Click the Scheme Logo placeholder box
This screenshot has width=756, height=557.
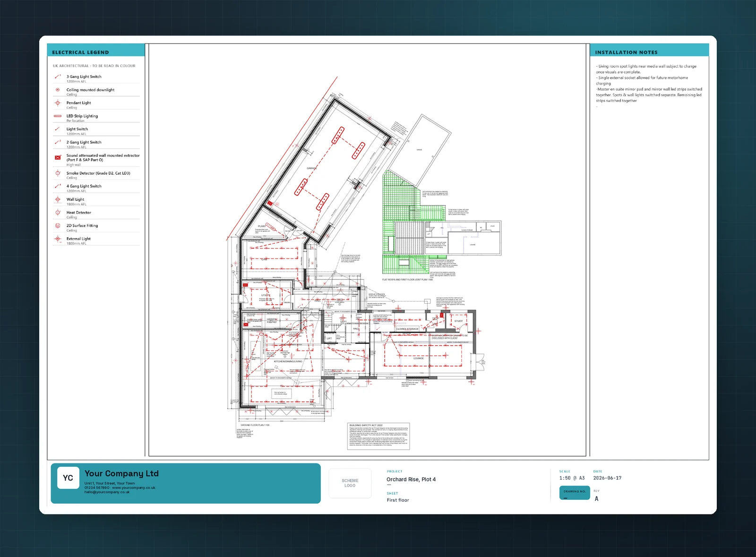click(x=350, y=483)
